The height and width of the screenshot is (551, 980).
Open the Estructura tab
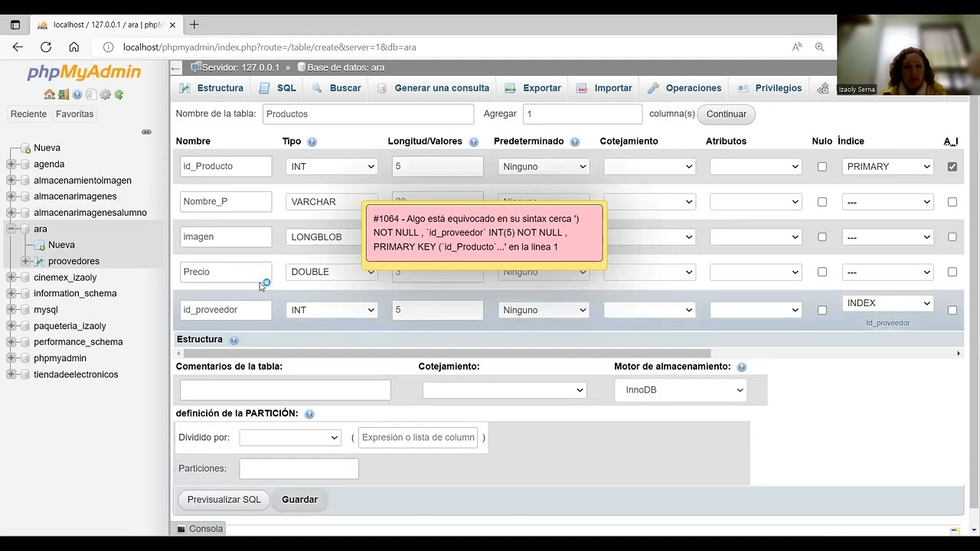(x=211, y=88)
